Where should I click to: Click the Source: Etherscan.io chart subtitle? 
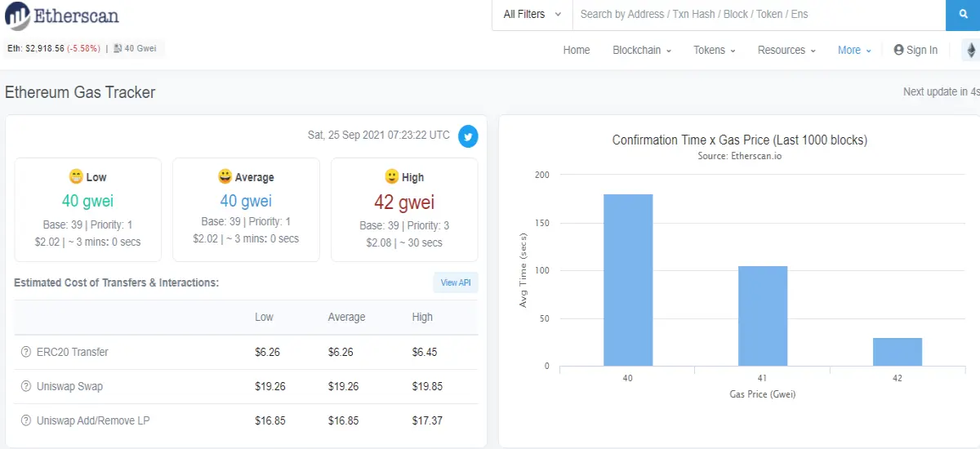(x=740, y=155)
